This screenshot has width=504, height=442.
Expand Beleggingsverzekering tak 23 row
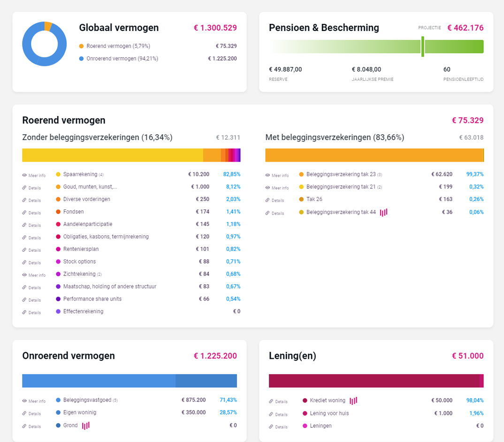pyautogui.click(x=277, y=175)
